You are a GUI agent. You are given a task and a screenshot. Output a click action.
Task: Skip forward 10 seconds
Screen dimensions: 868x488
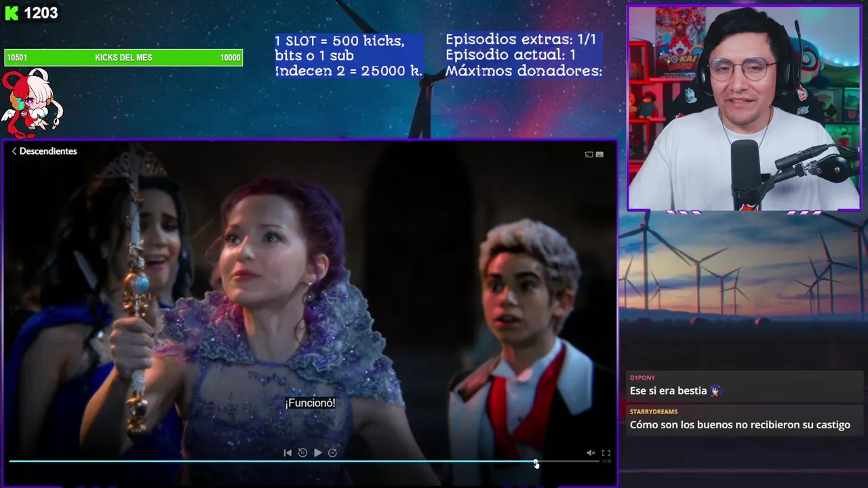pos(332,453)
